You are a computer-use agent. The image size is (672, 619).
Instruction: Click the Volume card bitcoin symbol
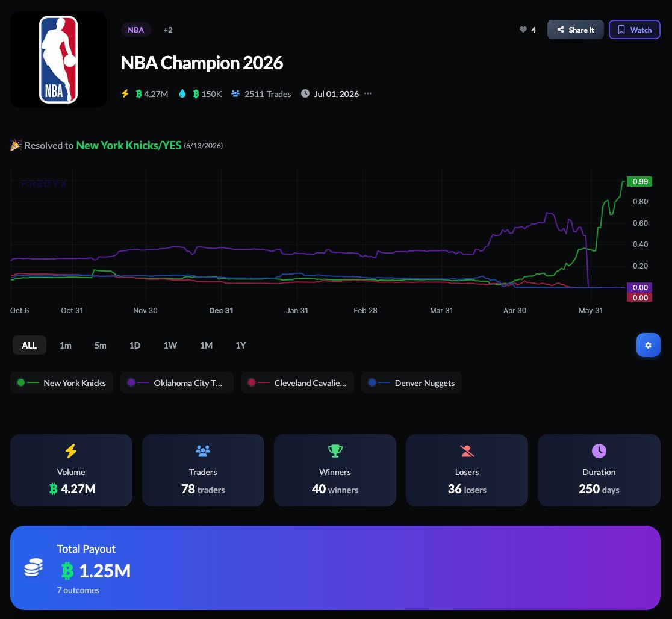[x=53, y=489]
